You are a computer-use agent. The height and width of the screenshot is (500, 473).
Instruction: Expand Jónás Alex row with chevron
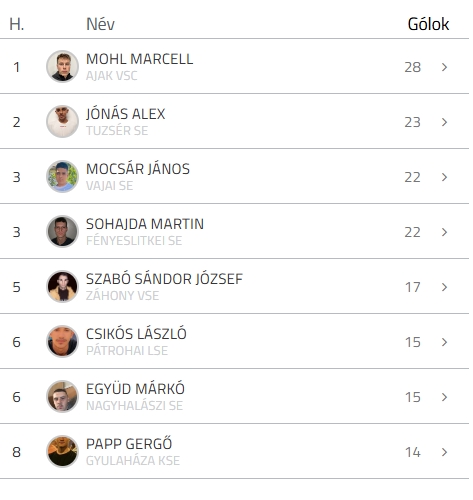pyautogui.click(x=444, y=122)
